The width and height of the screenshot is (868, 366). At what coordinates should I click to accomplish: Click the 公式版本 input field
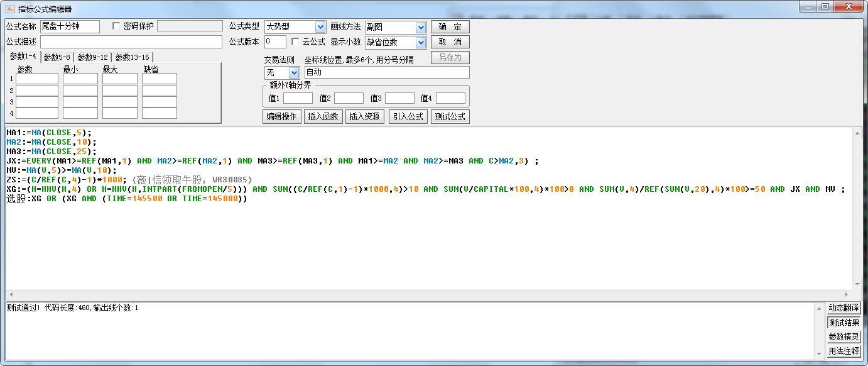point(275,42)
